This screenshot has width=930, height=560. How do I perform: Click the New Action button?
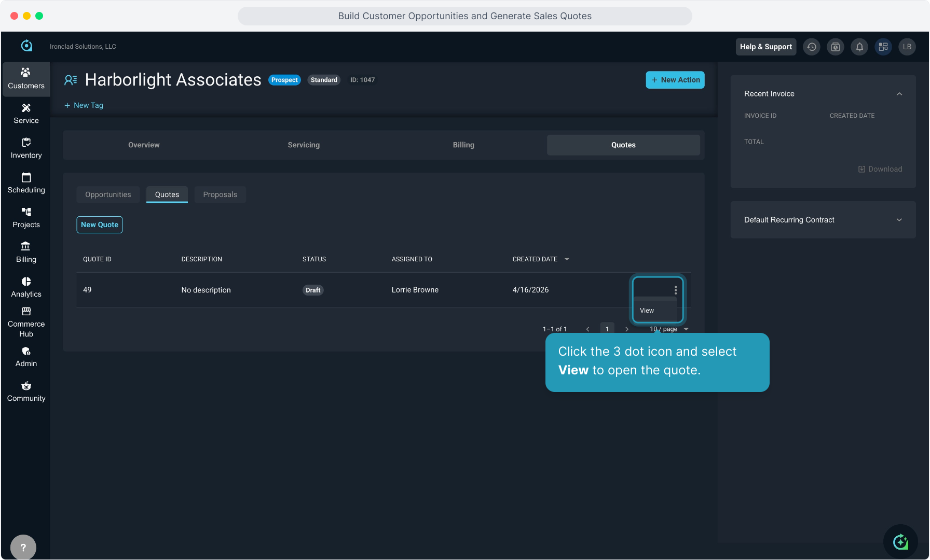(x=675, y=80)
